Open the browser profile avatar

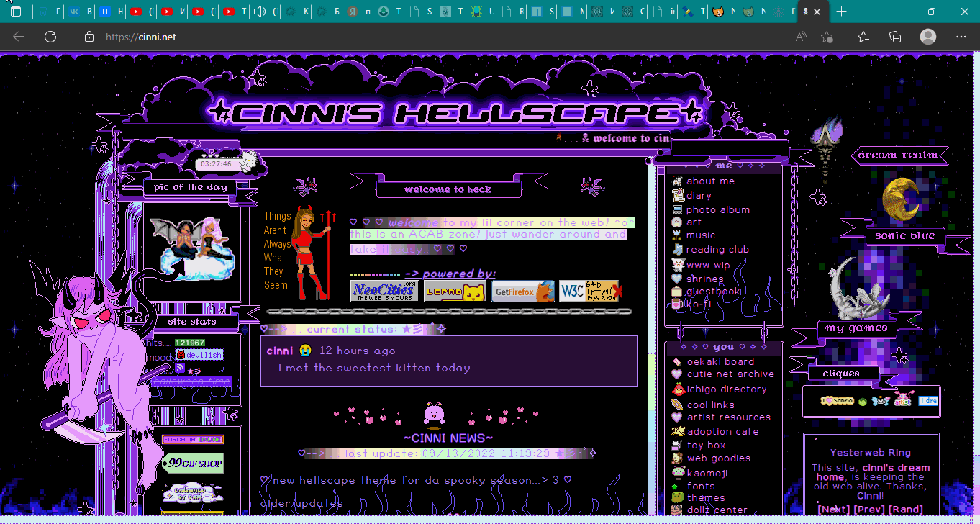point(928,37)
